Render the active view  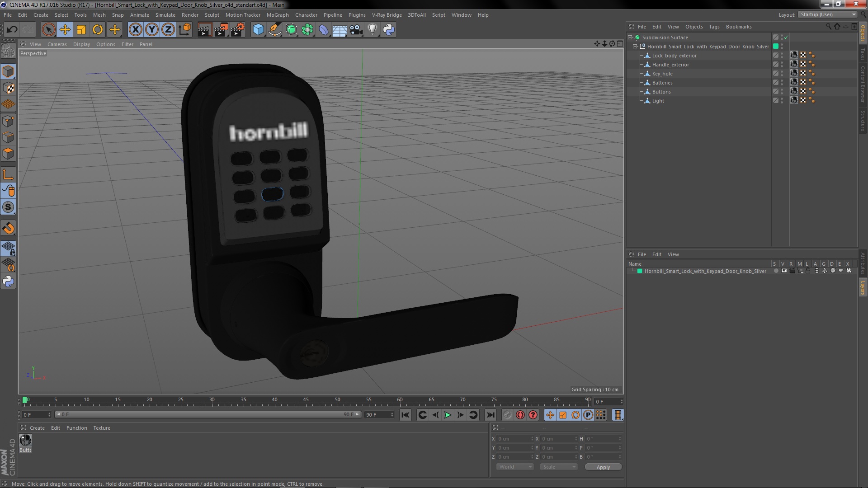(204, 30)
